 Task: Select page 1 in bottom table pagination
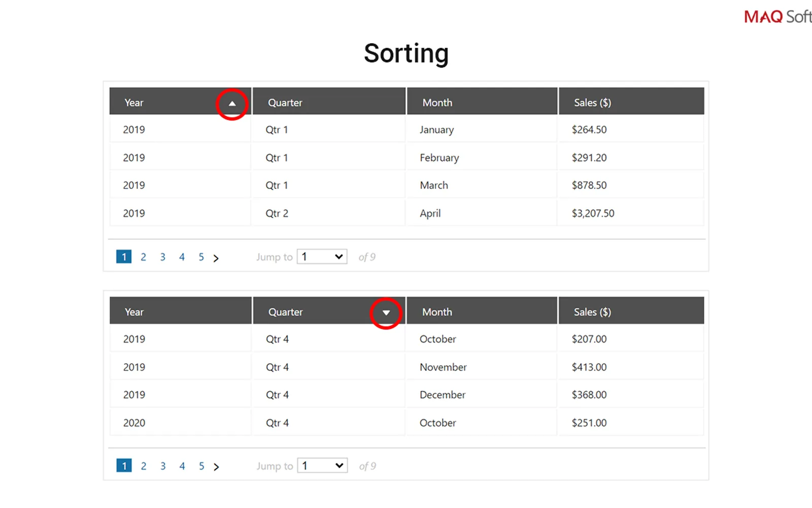pyautogui.click(x=124, y=466)
